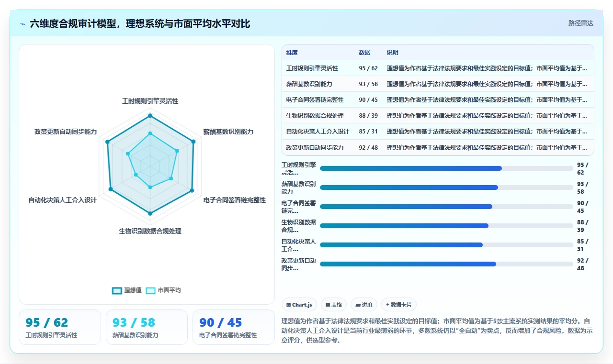Viewport: 613px width, 364px height.
Task: Click the 工时规则引擎灵活性 ideal point on radar
Action: [x=150, y=116]
